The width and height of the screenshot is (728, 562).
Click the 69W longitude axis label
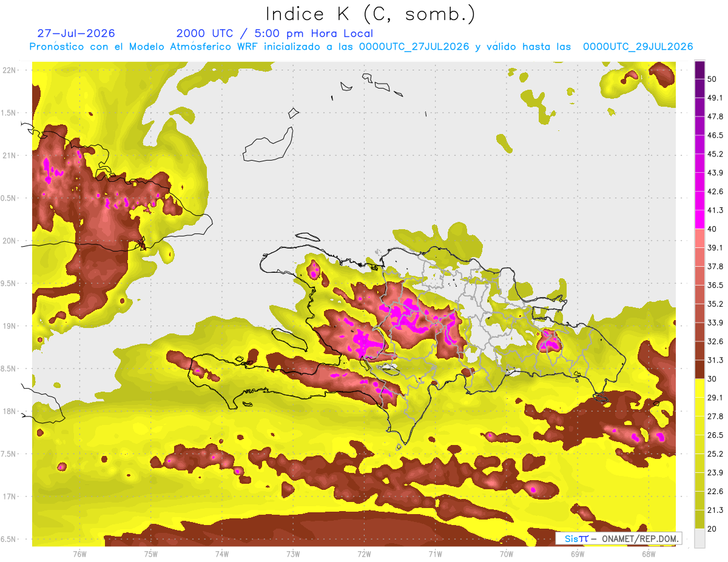pyautogui.click(x=577, y=554)
